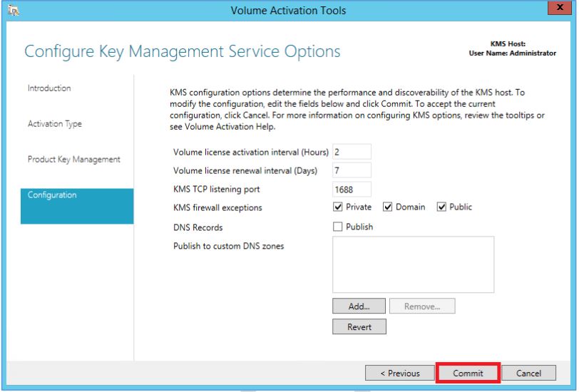Click the Volume Activation Tools title bar icon
The width and height of the screenshot is (579, 392).
coord(14,11)
